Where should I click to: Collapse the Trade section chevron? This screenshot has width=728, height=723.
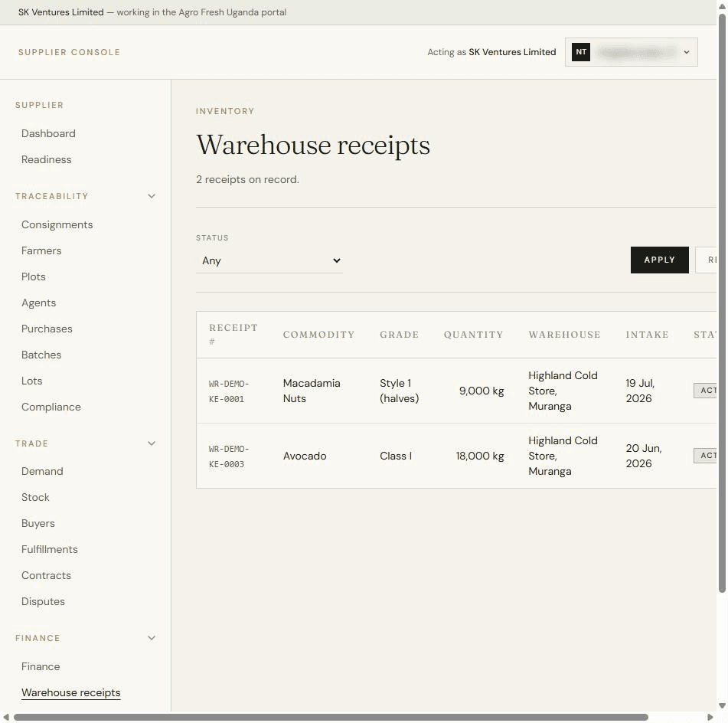pyautogui.click(x=152, y=443)
